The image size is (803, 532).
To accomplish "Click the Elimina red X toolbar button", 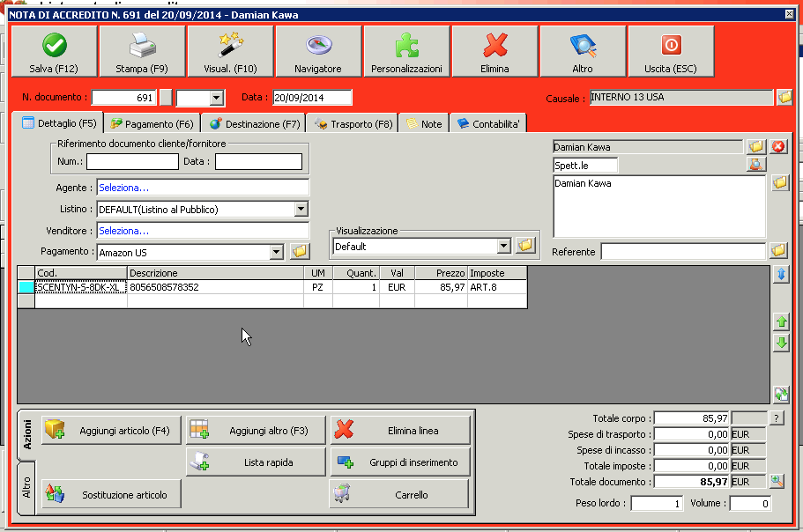I will [494, 52].
